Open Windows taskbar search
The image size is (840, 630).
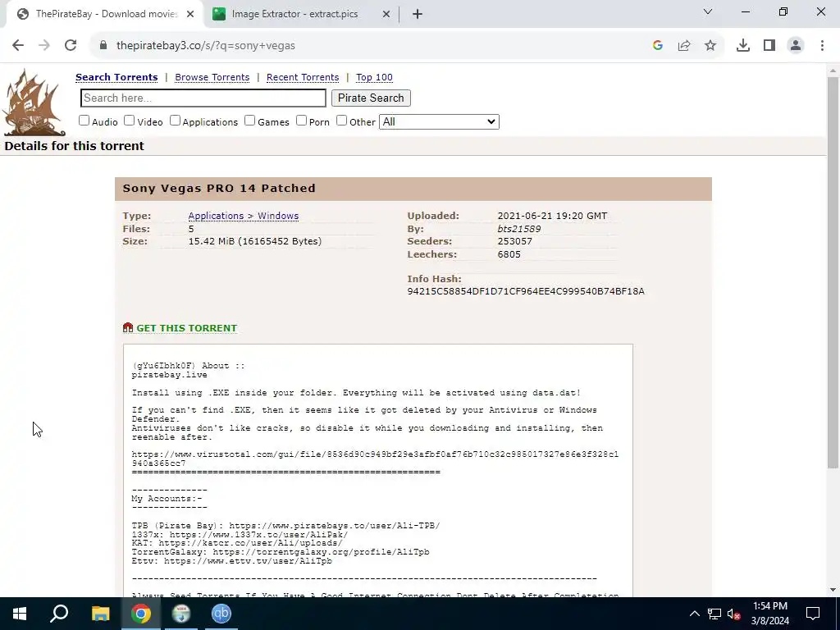click(59, 614)
